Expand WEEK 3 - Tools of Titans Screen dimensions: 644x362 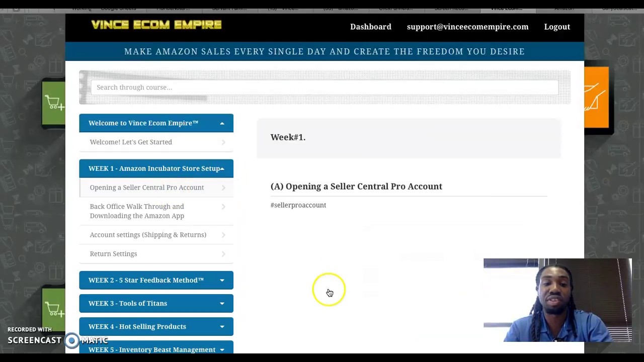pyautogui.click(x=156, y=303)
